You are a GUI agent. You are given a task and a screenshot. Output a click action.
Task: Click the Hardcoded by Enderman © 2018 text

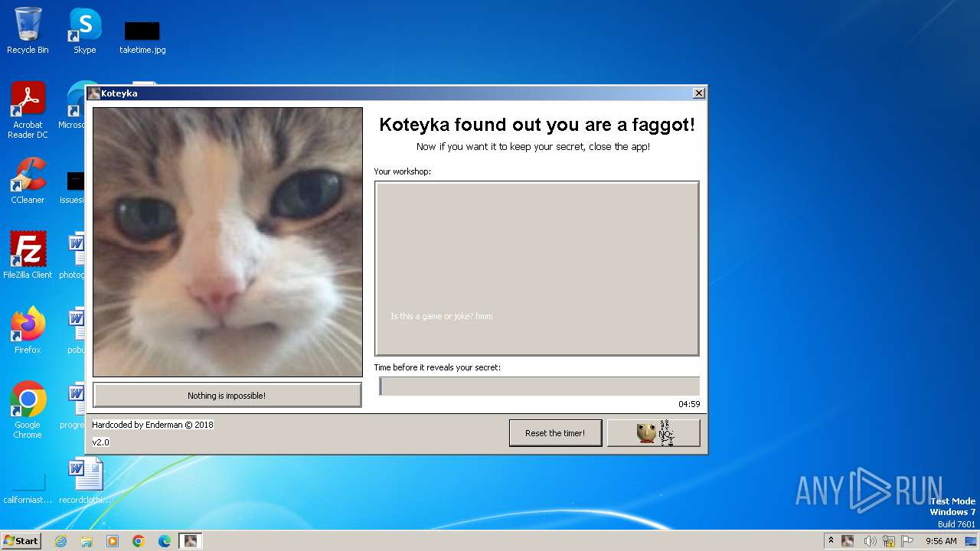tap(152, 425)
